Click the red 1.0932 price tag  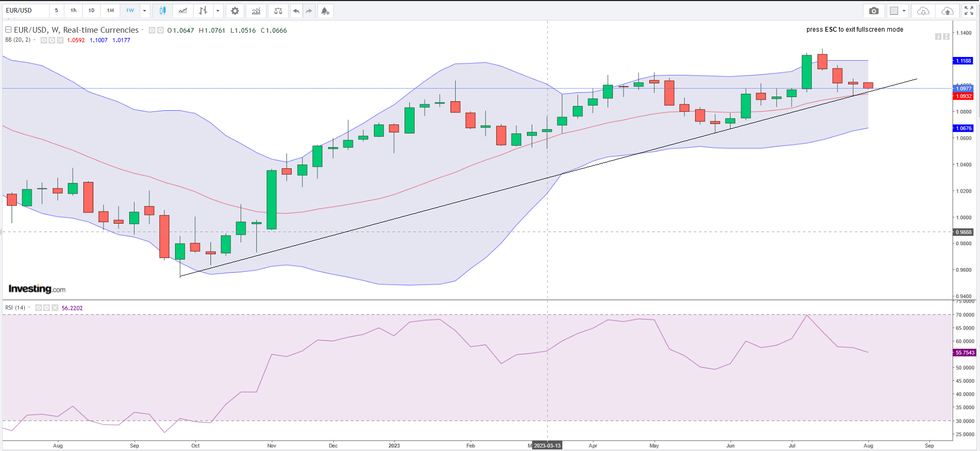tap(964, 96)
